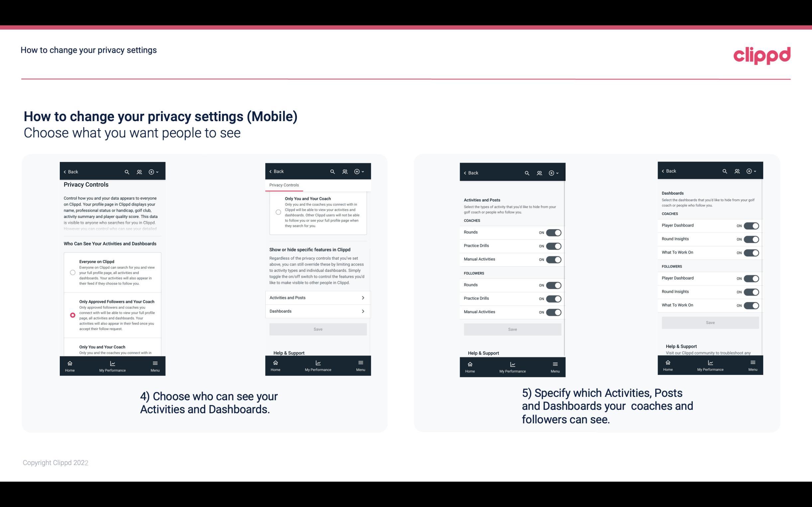Click the Home icon in bottom navigation
Image resolution: width=812 pixels, height=507 pixels.
click(x=69, y=363)
